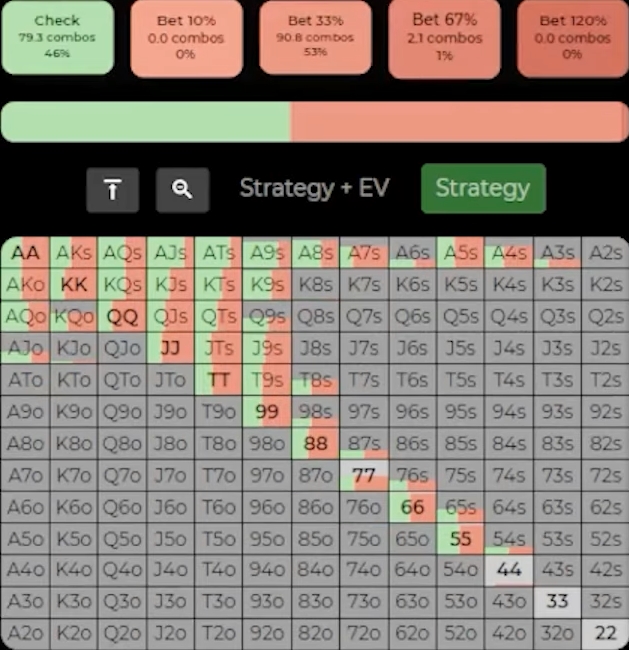This screenshot has width=629, height=650.
Task: Pick the Bet 67% action card
Action: [x=444, y=37]
